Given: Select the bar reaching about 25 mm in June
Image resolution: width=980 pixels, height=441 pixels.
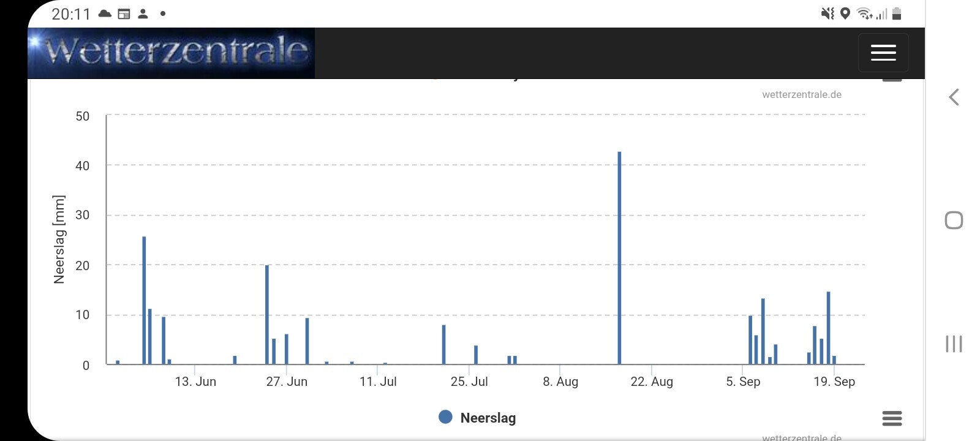Looking at the screenshot, I should [x=144, y=300].
